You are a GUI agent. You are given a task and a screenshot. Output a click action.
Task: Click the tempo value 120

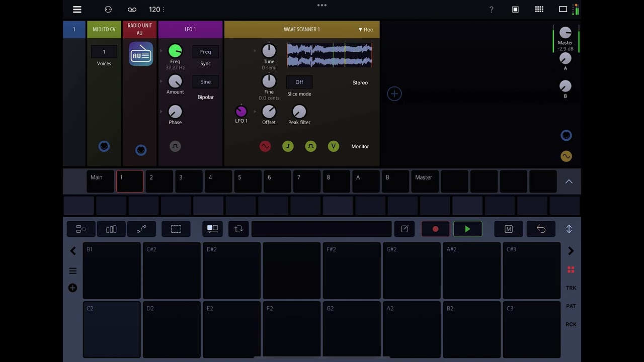pos(154,9)
